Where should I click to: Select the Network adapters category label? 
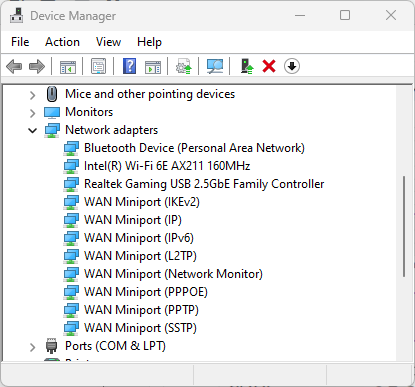coord(112,130)
